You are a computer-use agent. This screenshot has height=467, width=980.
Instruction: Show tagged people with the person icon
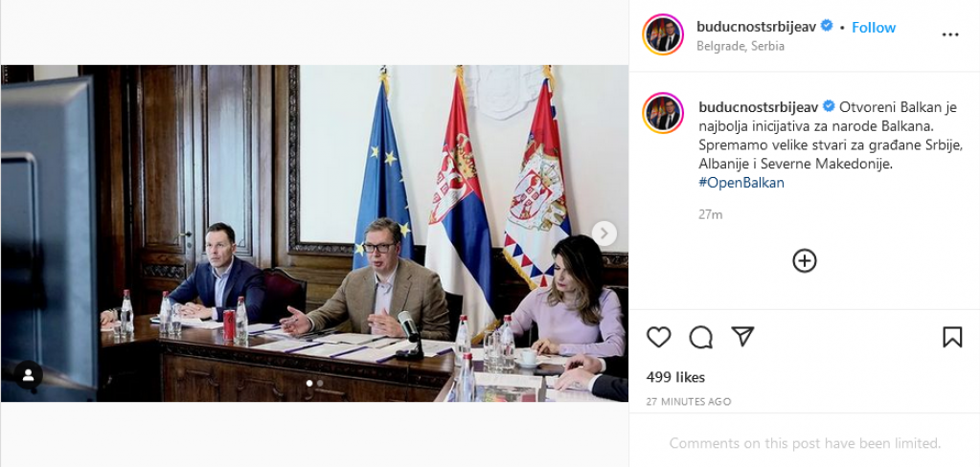28,374
